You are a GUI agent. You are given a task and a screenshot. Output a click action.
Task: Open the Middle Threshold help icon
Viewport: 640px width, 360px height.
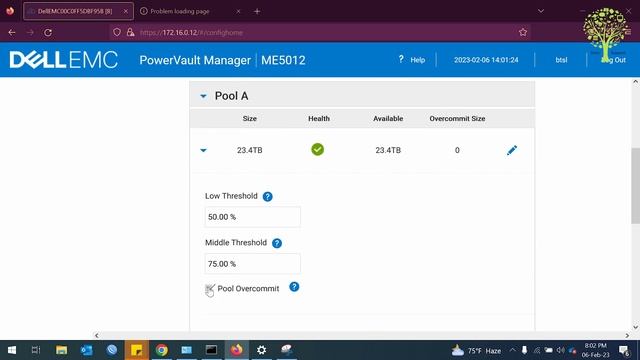[277, 243]
